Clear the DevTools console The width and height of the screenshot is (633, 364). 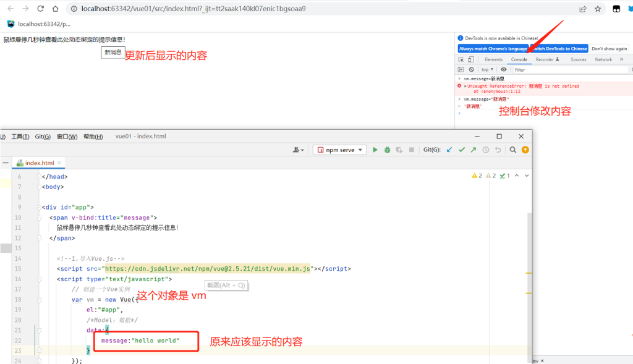click(x=471, y=70)
